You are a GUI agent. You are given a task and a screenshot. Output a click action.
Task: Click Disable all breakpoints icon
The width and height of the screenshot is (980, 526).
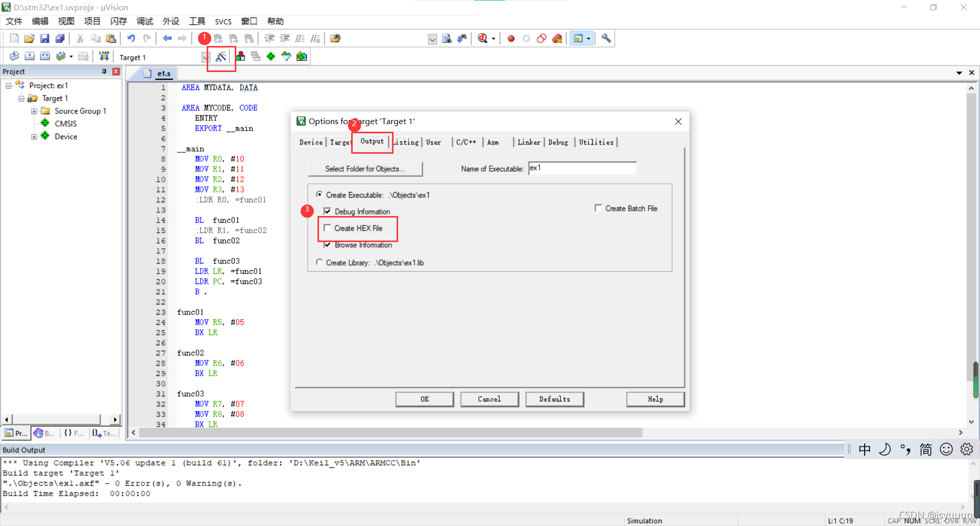542,38
